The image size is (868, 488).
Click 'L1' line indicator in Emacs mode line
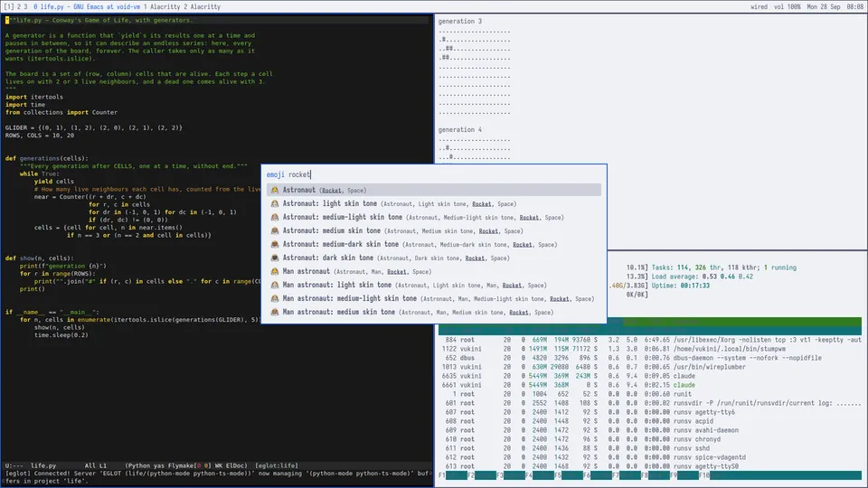(x=103, y=466)
